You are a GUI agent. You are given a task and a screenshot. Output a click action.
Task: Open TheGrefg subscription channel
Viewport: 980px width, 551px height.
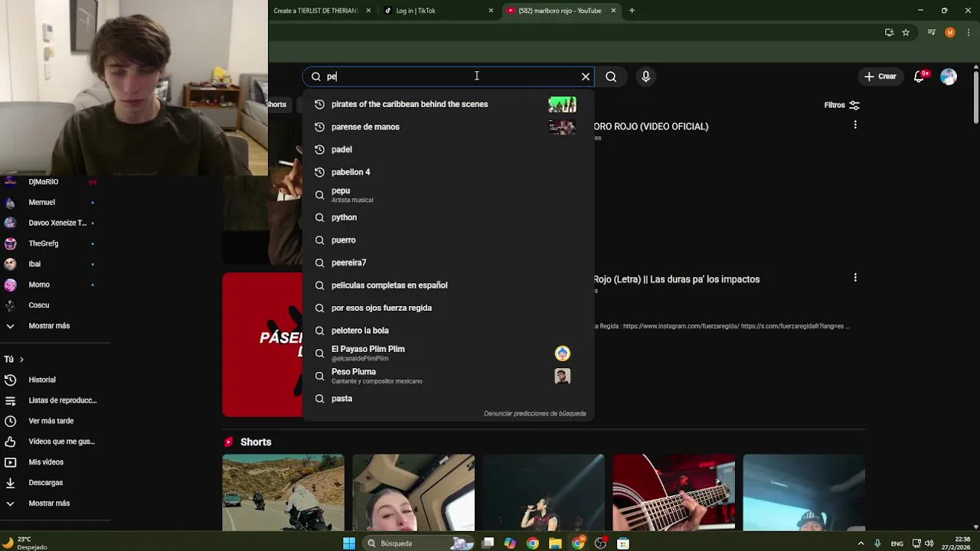click(50, 243)
